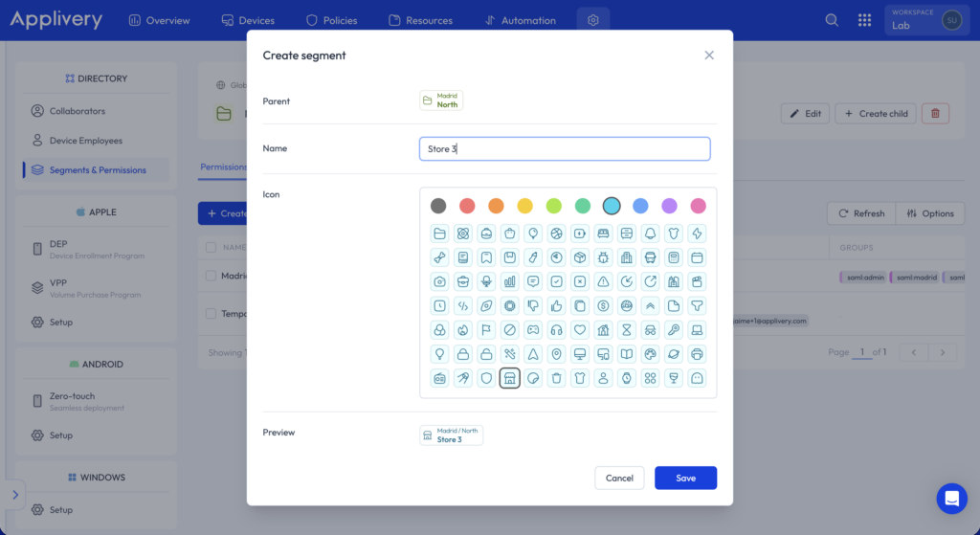Image resolution: width=980 pixels, height=535 pixels.
Task: Click the Edit button
Action: (805, 113)
